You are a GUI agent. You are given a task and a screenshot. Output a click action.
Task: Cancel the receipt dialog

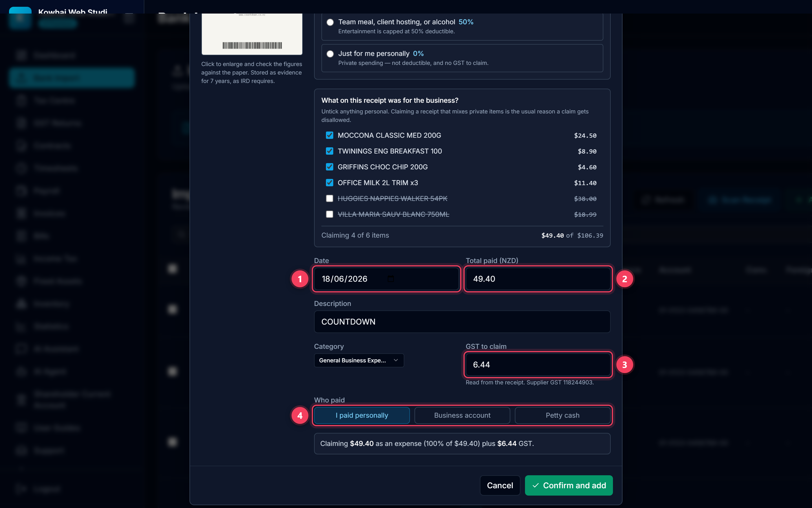pyautogui.click(x=500, y=485)
